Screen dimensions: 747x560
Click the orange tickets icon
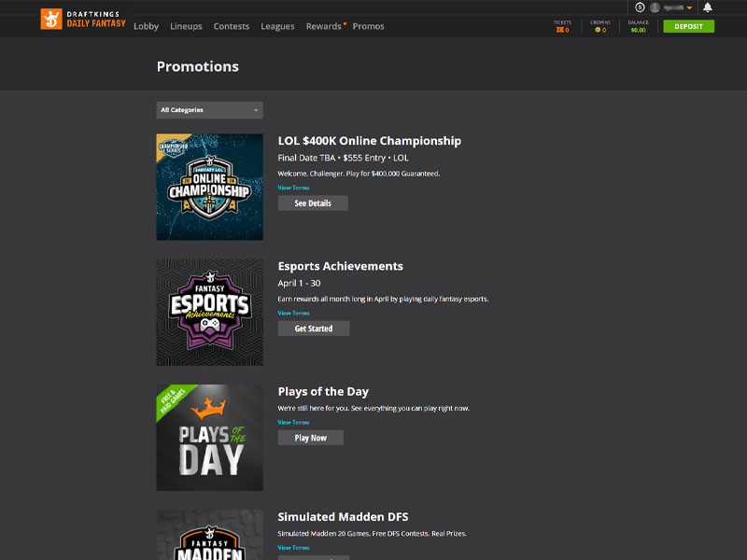click(559, 30)
